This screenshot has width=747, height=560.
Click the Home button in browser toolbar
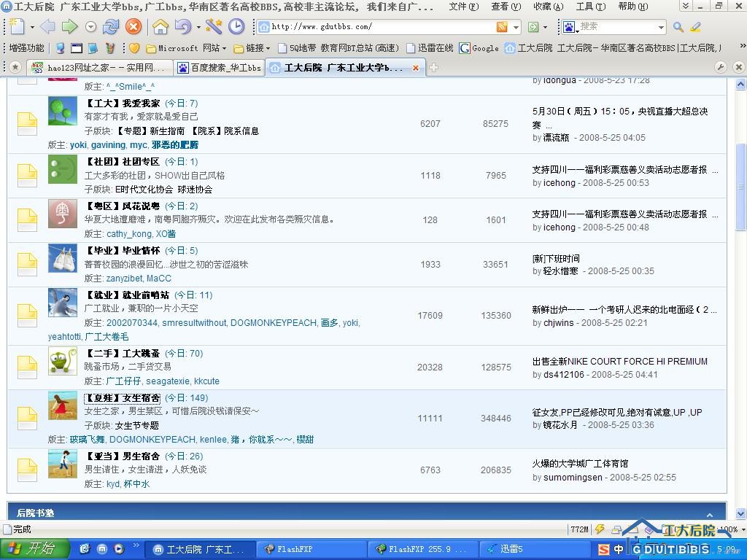point(160,27)
